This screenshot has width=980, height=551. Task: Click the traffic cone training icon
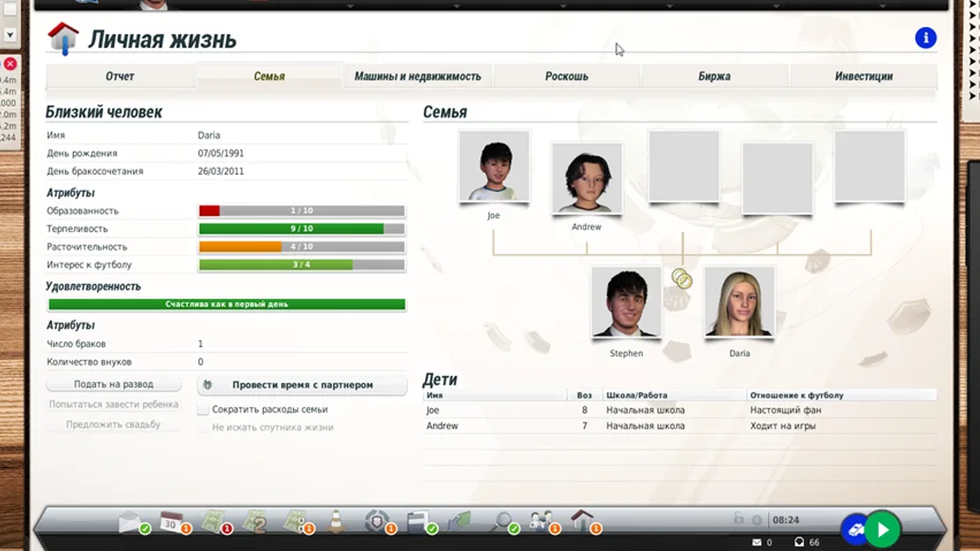pyautogui.click(x=335, y=522)
